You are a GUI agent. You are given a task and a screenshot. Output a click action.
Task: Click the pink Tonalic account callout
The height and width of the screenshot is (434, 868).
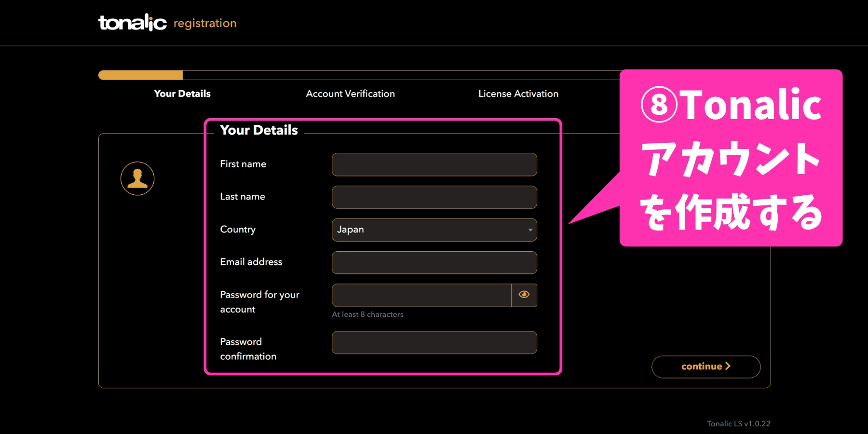(731, 158)
